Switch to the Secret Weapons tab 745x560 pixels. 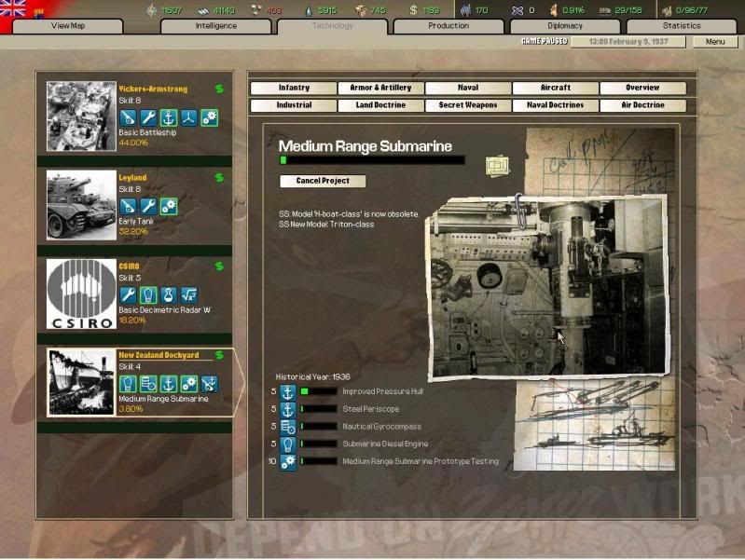tap(468, 105)
